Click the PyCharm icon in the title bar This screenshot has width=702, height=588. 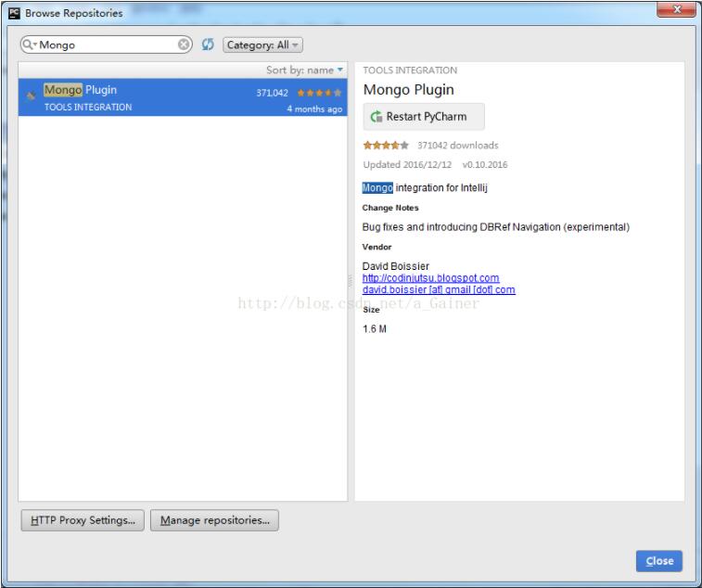(12, 12)
